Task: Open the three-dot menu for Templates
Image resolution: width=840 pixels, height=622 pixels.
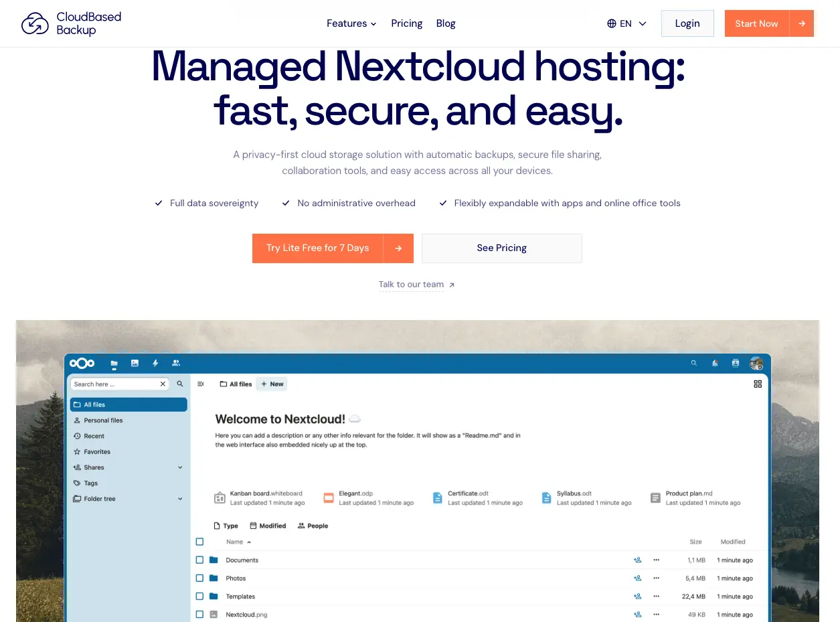Action: pos(657,596)
